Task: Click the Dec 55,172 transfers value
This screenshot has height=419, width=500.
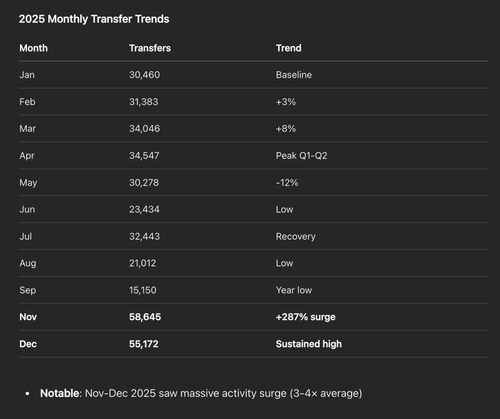Action: tap(144, 344)
